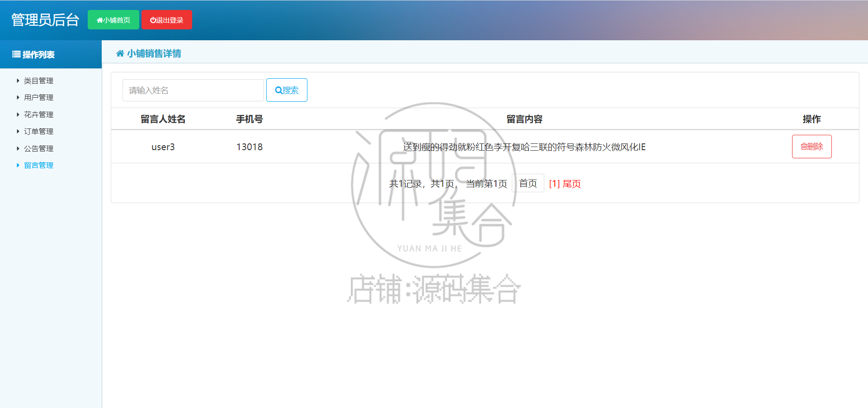
Task: Click page number [1] in pagination
Action: 554,184
